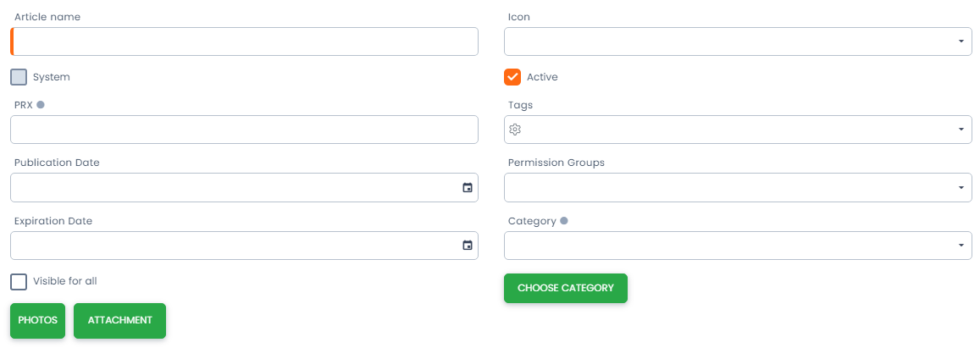Enable the System checkbox
The image size is (980, 359).
19,77
